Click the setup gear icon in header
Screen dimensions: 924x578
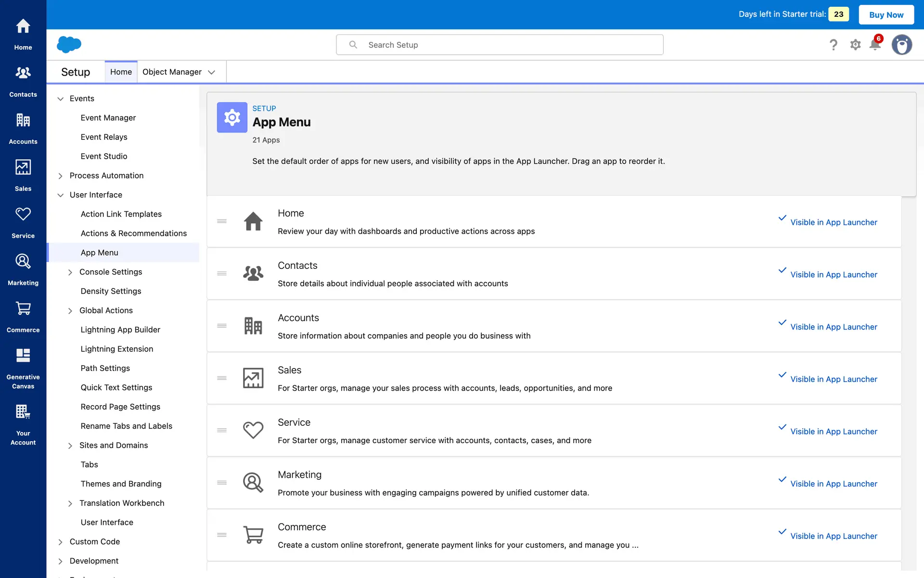pyautogui.click(x=855, y=45)
